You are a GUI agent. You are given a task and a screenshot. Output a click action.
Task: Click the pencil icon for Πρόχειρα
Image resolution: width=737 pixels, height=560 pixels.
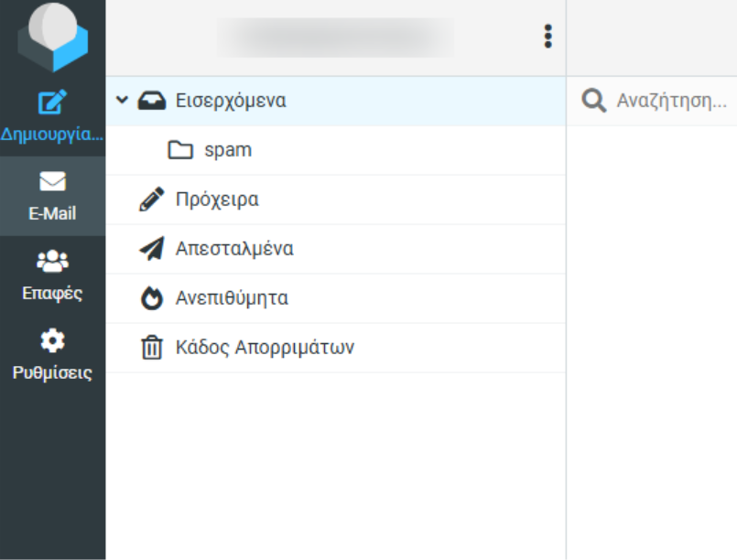(151, 199)
